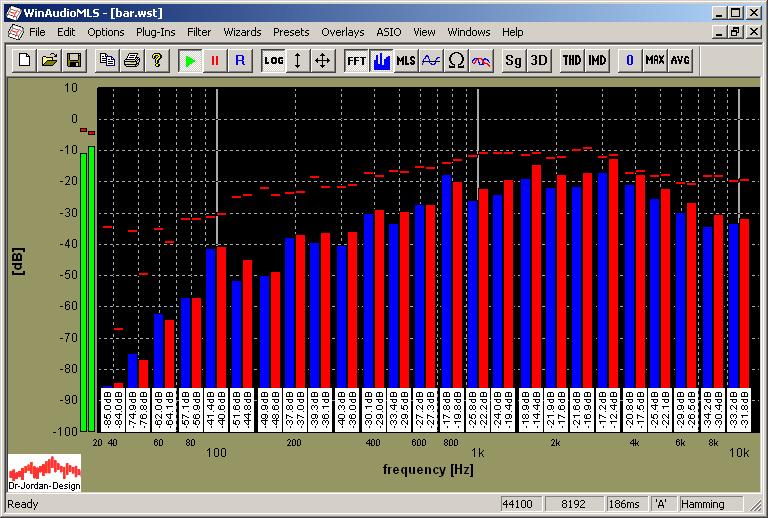768x518 pixels.
Task: Pause measurement with red pause button
Action: [214, 60]
